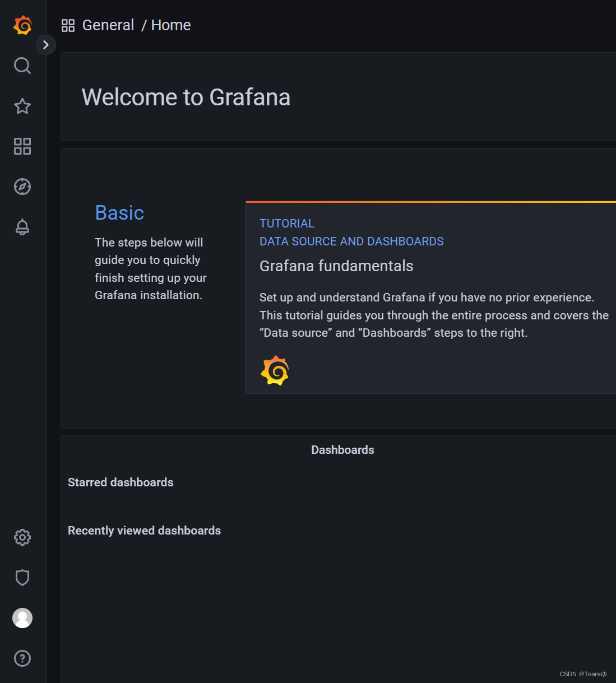Click the dashboard grid icon beside General

[x=68, y=25]
